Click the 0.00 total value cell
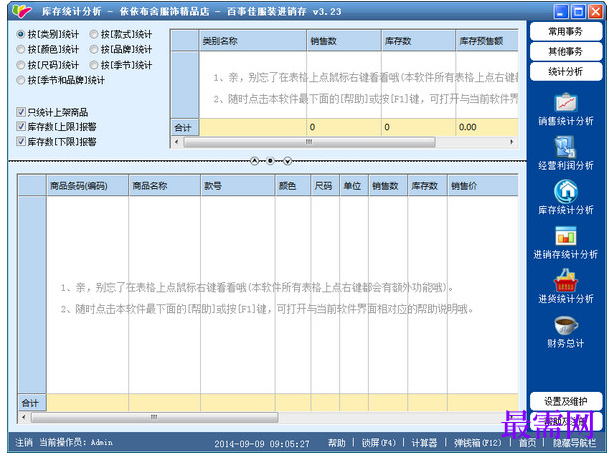The height and width of the screenshot is (456, 613). pos(487,127)
